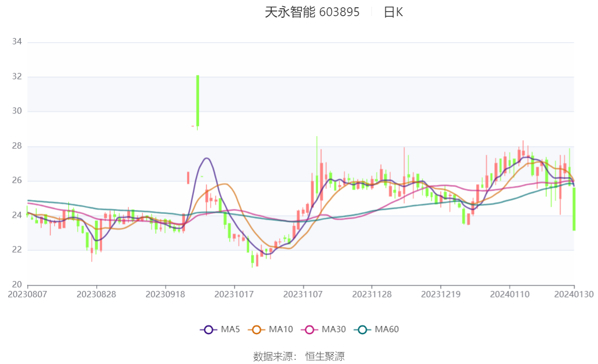The width and height of the screenshot is (598, 364).
Task: Click the y-axis value 32
Action: (17, 77)
